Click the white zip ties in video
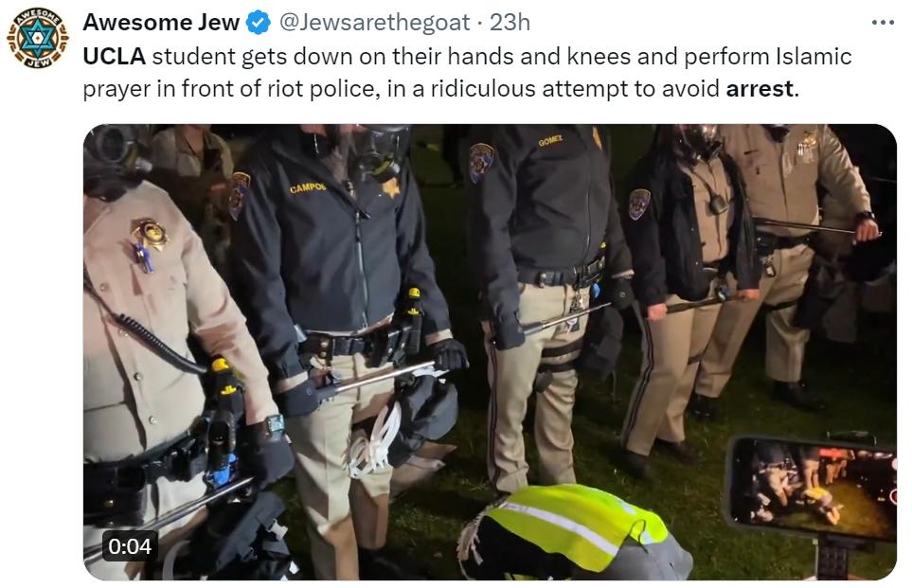Image resolution: width=912 pixels, height=588 pixels. pyautogui.click(x=375, y=440)
